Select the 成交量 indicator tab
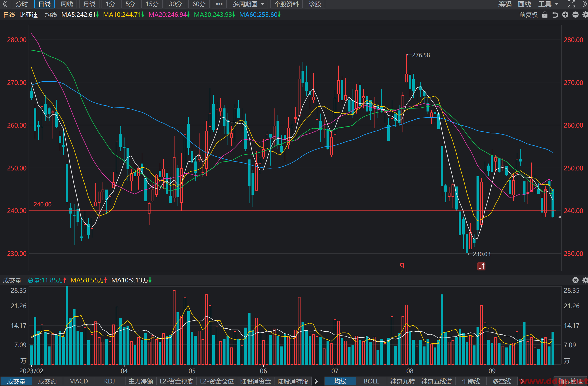Screen dimensions: 588x386 coord(16,381)
